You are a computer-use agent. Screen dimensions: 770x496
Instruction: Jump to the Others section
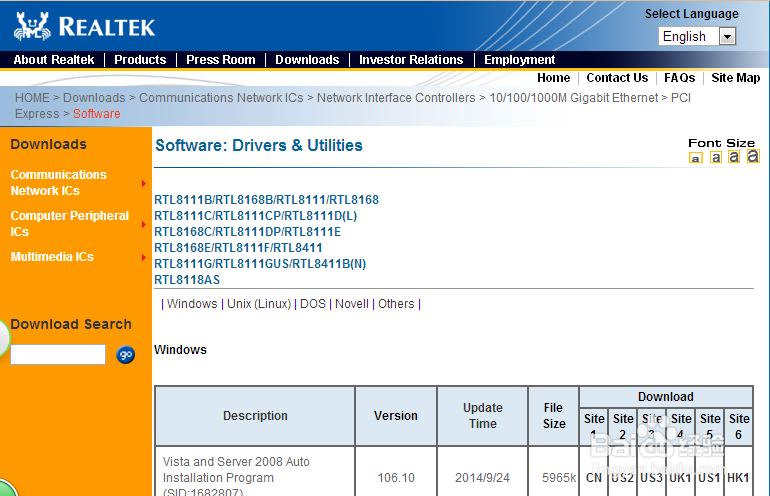[396, 304]
